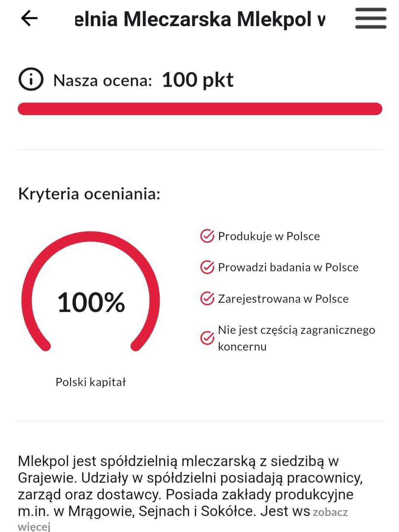Tap the checkmark beside Produkuje w Polsce
399x532 pixels.
pos(207,235)
